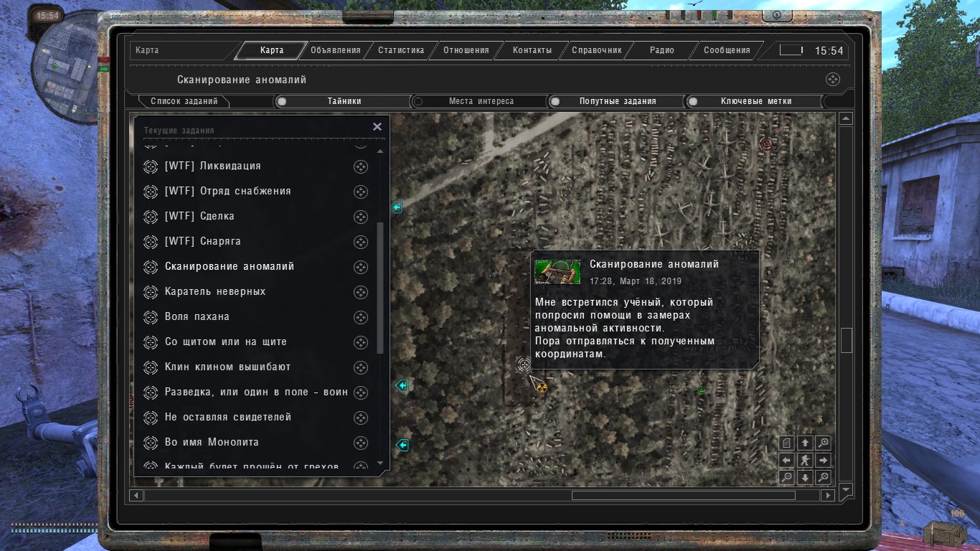The height and width of the screenshot is (551, 980).
Task: Click map marker icon for Каратель неверных
Action: (361, 292)
